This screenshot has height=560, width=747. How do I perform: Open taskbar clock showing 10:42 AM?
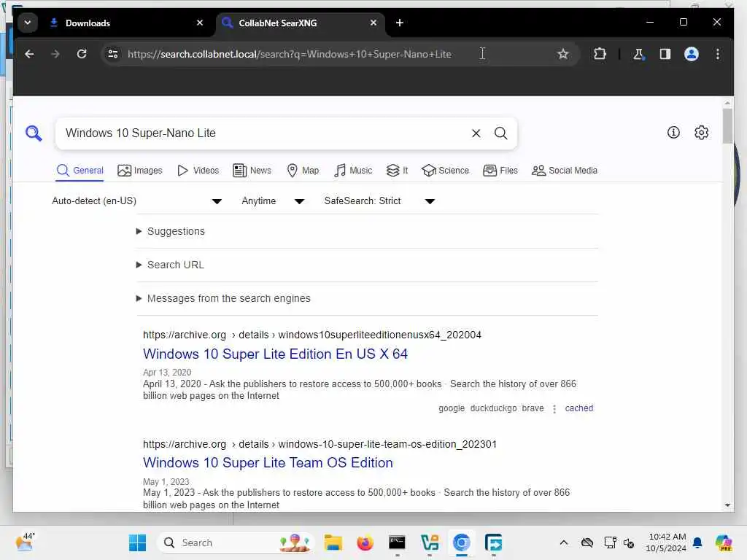click(x=667, y=542)
